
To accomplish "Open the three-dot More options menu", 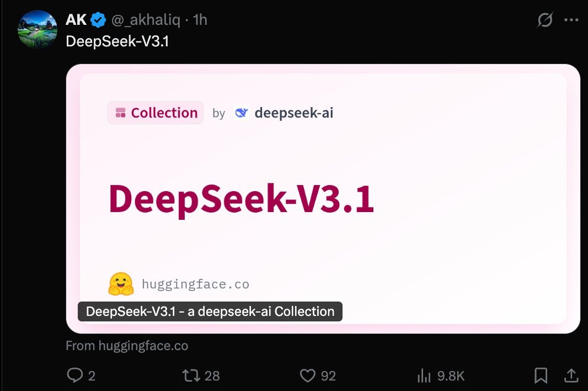I will [570, 20].
